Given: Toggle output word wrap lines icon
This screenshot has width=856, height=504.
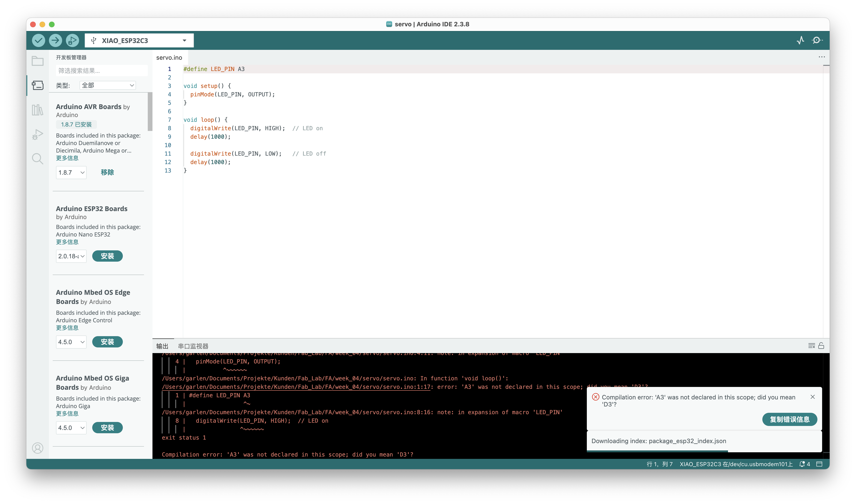Looking at the screenshot, I should click(x=812, y=346).
